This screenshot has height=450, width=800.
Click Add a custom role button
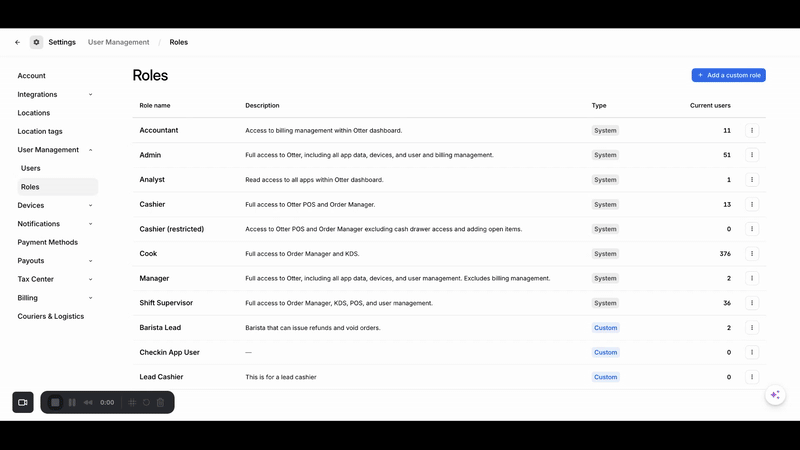click(728, 75)
